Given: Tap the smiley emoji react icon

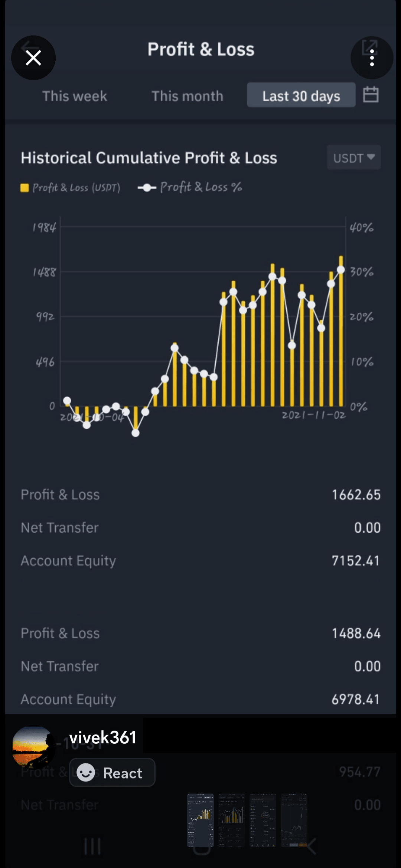Looking at the screenshot, I should click(x=86, y=773).
